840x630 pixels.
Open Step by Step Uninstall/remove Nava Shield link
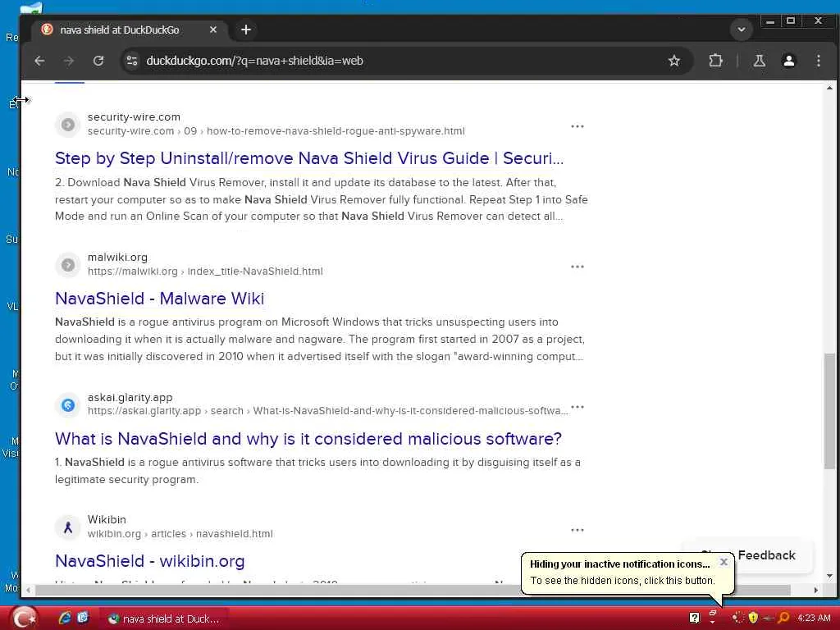[x=309, y=158]
